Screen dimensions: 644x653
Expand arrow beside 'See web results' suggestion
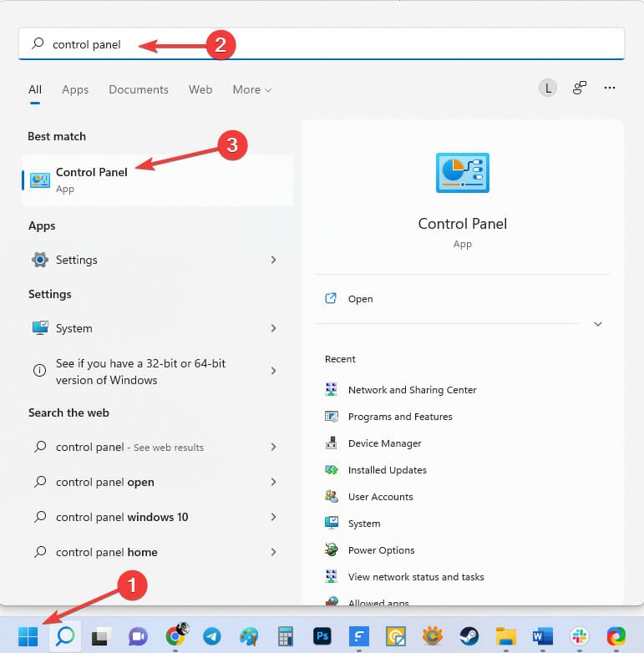click(273, 447)
